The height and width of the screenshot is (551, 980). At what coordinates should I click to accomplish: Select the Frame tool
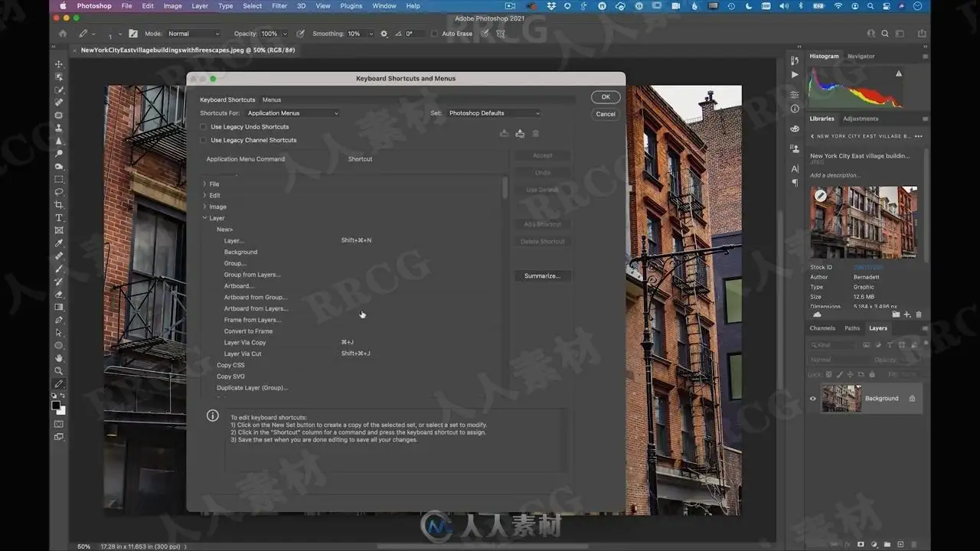point(59,230)
